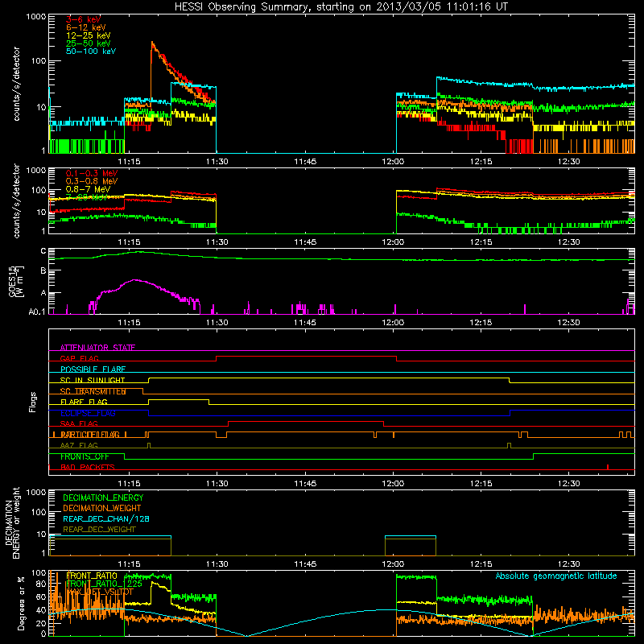Click the tall 6-12 keV flare peak
644x644 pixels.
[152, 43]
